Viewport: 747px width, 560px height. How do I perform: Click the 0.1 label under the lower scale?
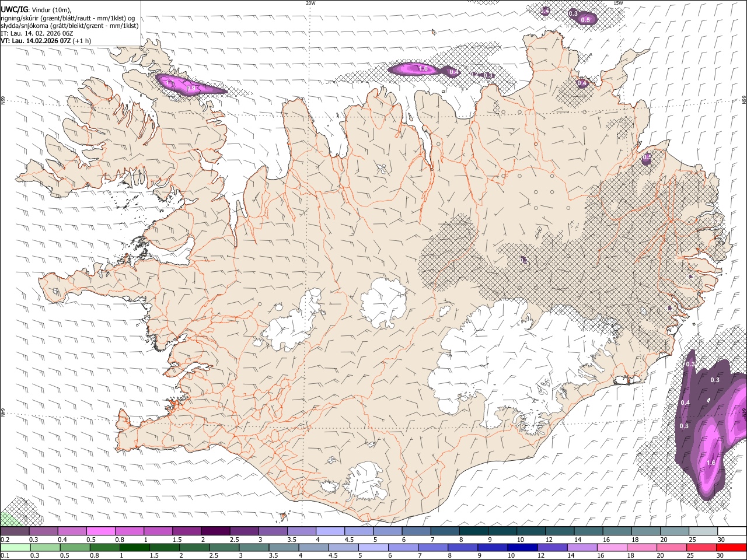[5, 556]
